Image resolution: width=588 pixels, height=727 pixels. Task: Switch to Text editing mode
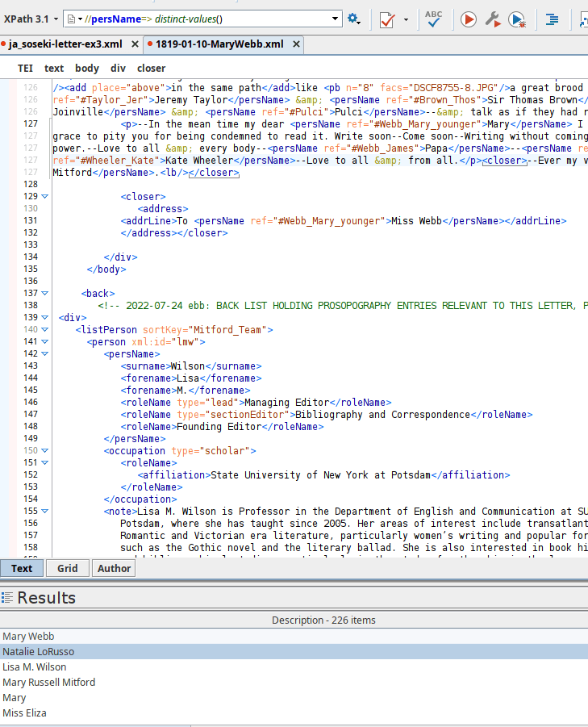point(22,568)
